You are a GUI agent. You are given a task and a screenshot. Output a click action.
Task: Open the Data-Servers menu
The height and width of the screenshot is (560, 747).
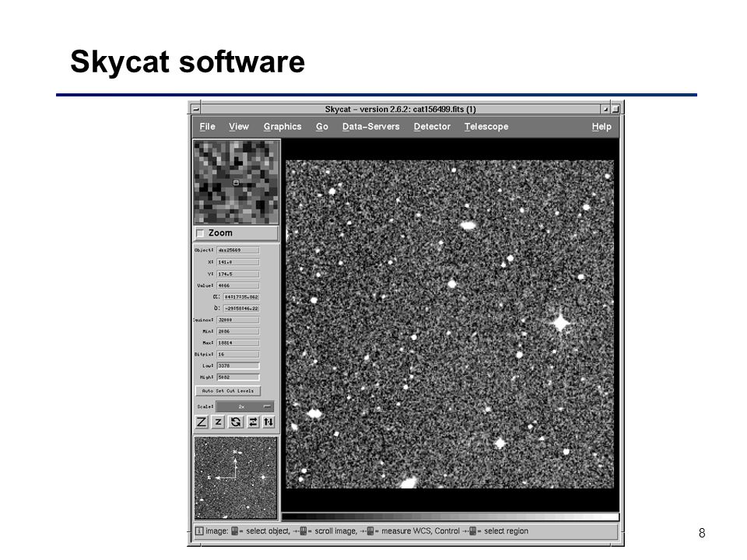click(370, 127)
